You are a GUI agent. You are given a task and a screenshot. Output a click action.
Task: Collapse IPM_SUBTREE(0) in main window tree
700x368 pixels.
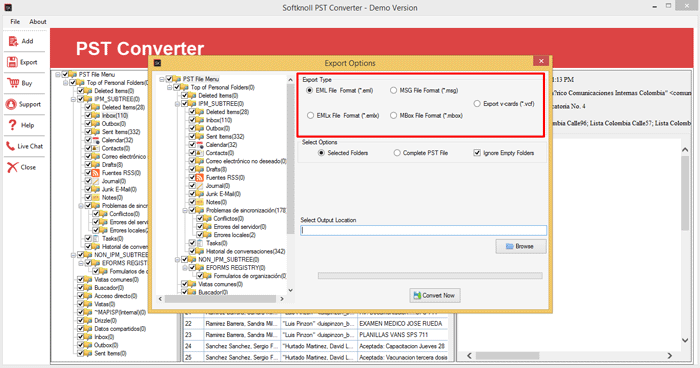pos(73,99)
